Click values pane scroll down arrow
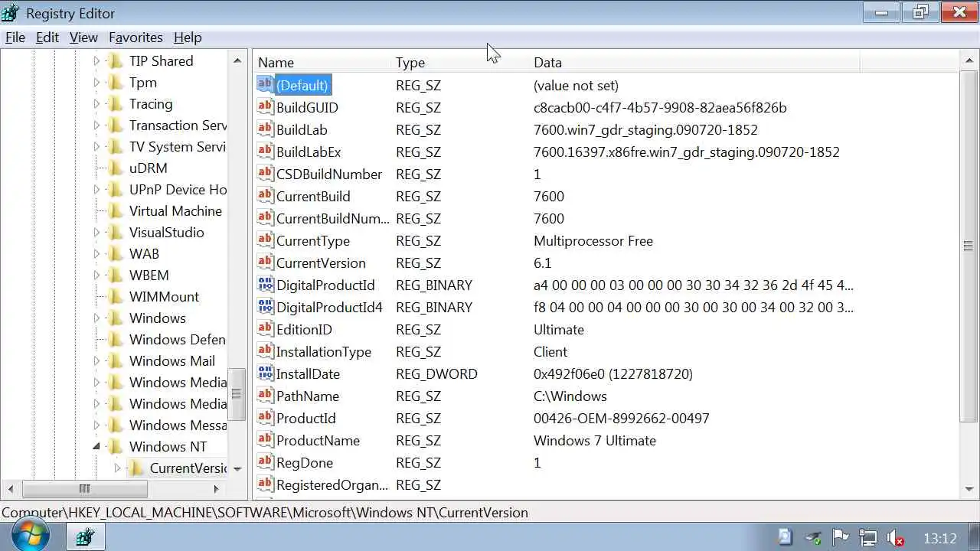 pos(969,488)
